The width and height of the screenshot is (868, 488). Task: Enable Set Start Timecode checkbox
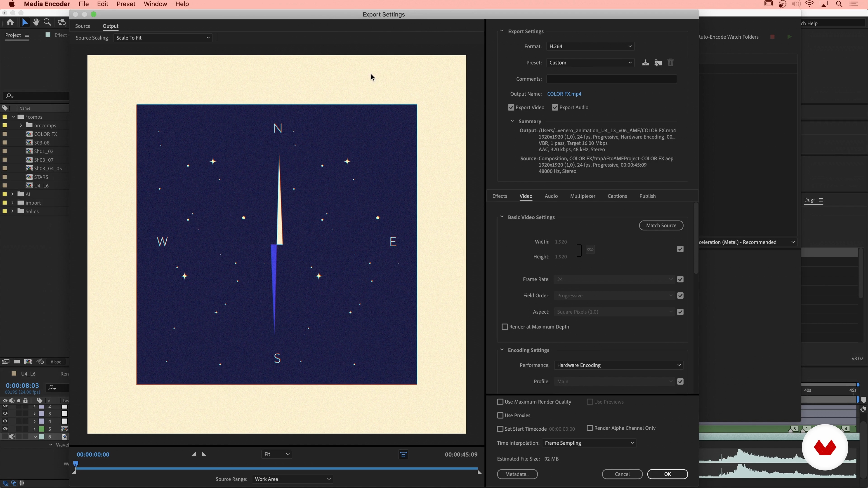coord(500,429)
